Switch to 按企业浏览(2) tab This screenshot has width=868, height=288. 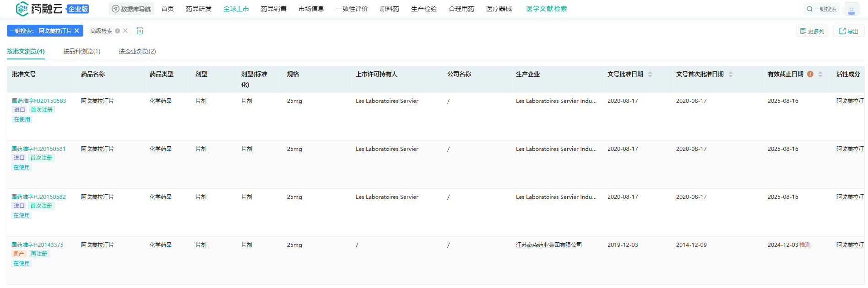click(137, 51)
